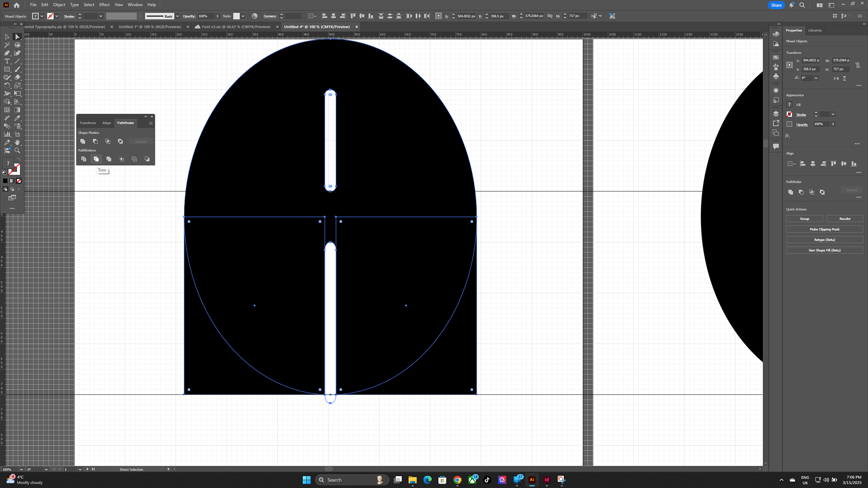
Task: Toggle constrain width and height proportions
Action: pyautogui.click(x=858, y=65)
